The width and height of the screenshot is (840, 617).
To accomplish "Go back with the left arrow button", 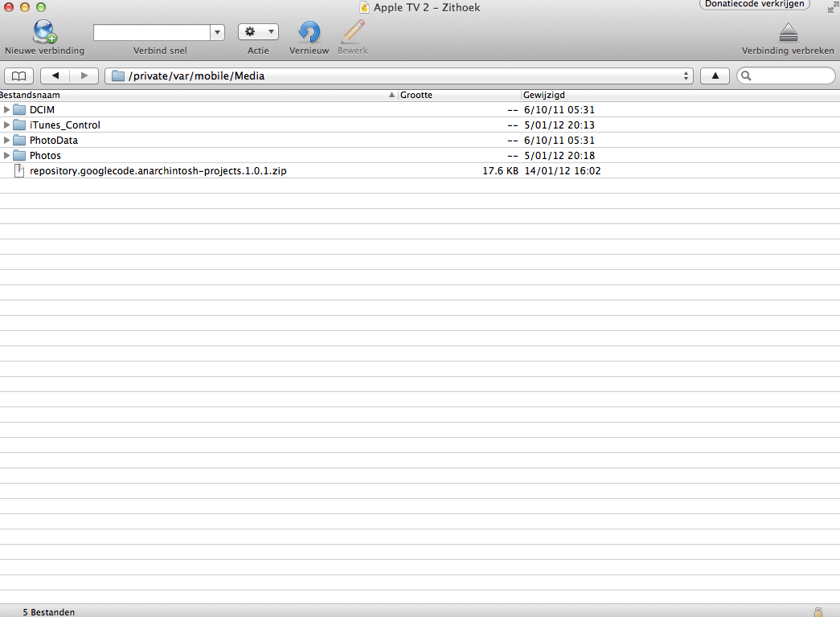I will point(55,76).
